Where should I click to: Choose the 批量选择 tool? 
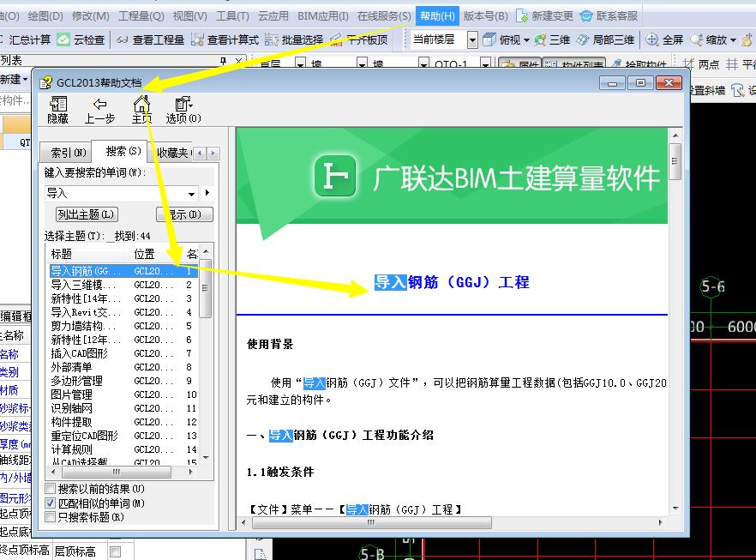pyautogui.click(x=294, y=39)
